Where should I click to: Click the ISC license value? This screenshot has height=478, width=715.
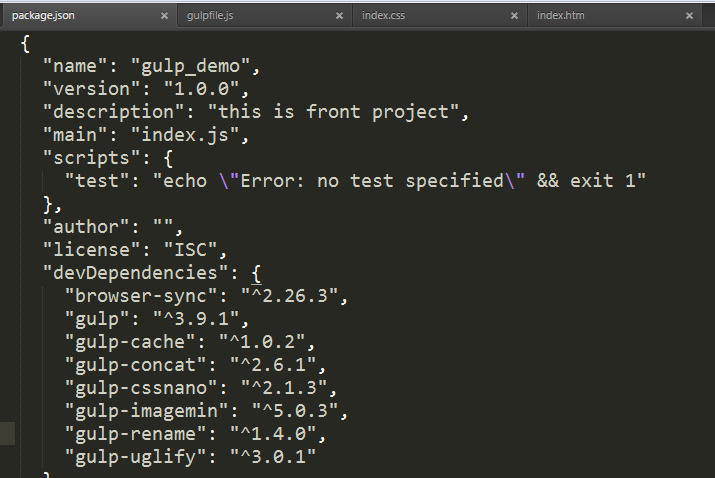pos(190,250)
